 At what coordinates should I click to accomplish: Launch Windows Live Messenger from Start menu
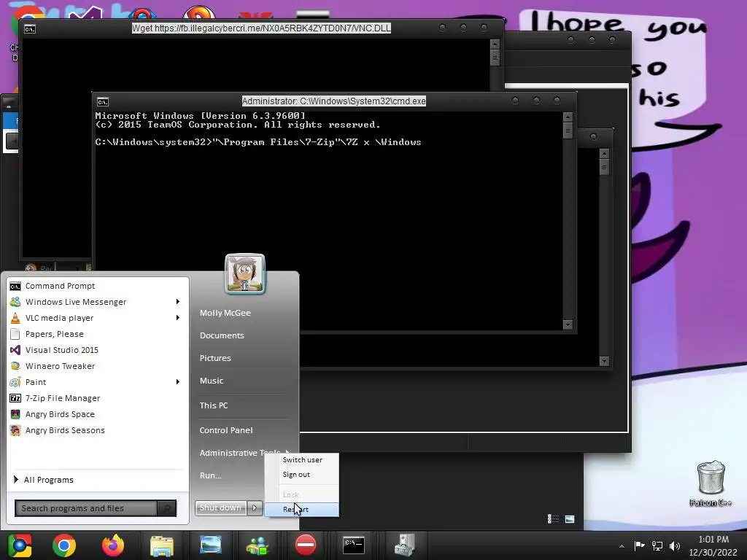(76, 302)
